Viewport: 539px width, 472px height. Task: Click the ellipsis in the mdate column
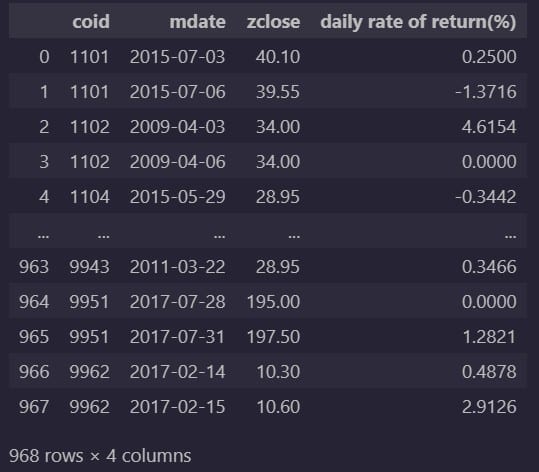pos(220,235)
